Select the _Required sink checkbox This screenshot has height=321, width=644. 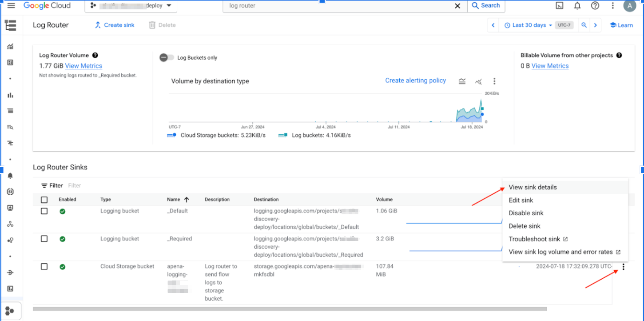tap(44, 239)
